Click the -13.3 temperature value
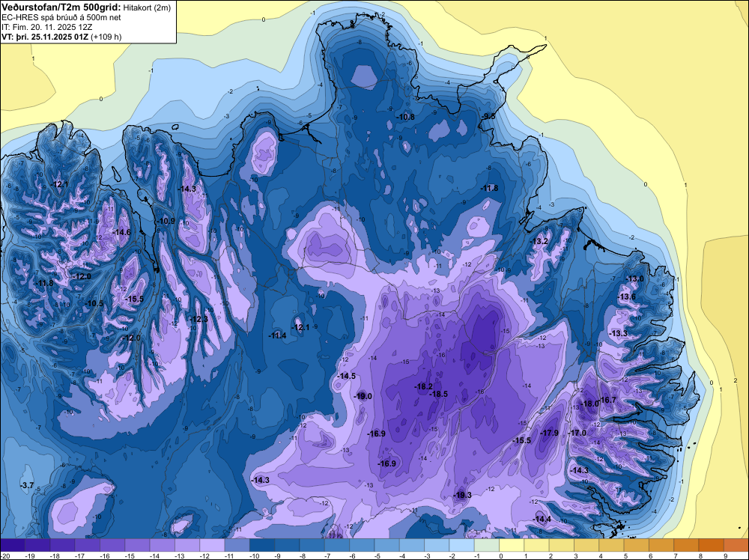This screenshot has width=749, height=560. (x=619, y=333)
